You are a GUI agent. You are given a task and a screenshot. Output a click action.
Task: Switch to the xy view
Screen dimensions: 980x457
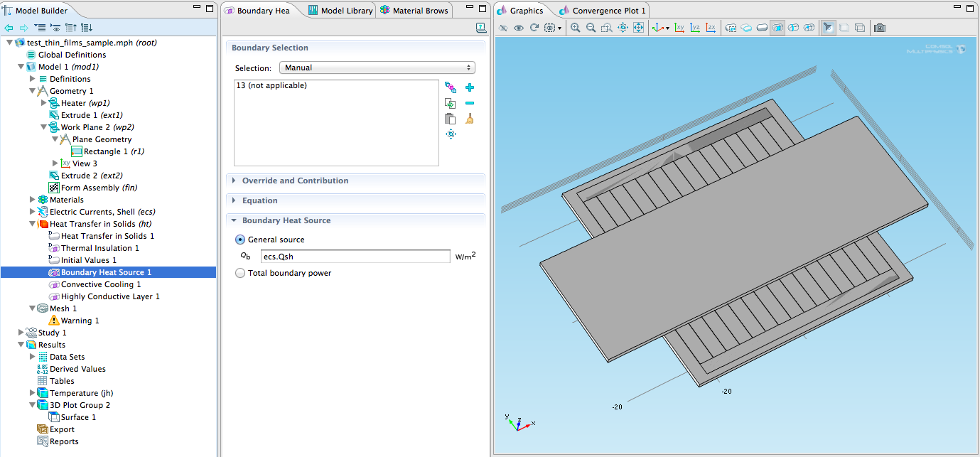[x=679, y=28]
